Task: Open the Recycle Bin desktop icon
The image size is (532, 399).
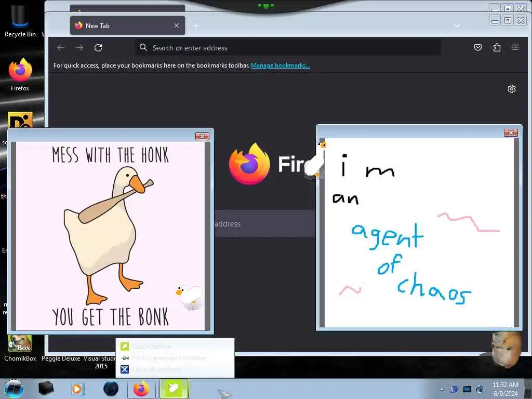Action: coord(20,20)
